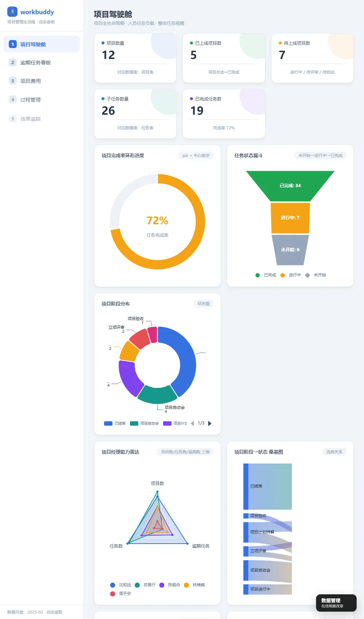The width and height of the screenshot is (364, 619).
Task: Click the 待上线项目数 7 stat card
Action: tap(312, 58)
